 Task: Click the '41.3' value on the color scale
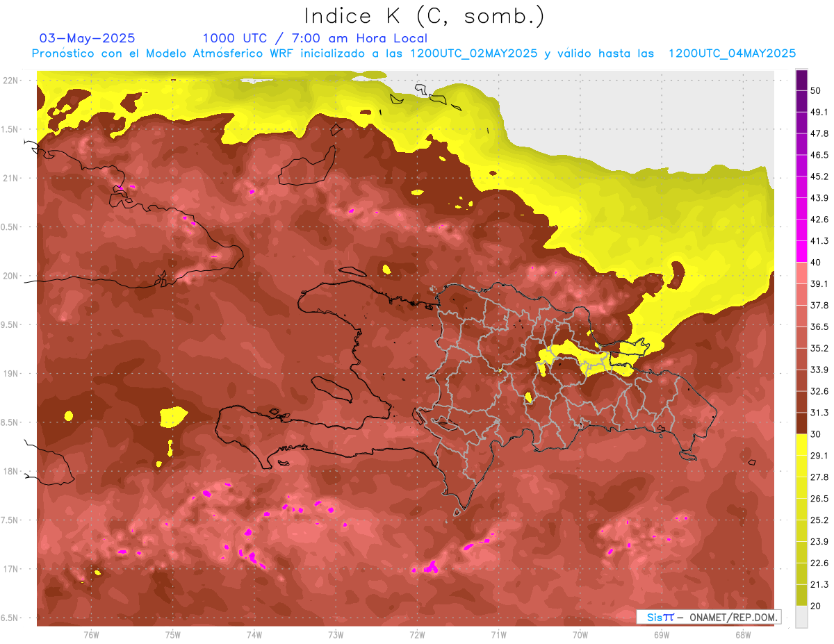coord(819,241)
